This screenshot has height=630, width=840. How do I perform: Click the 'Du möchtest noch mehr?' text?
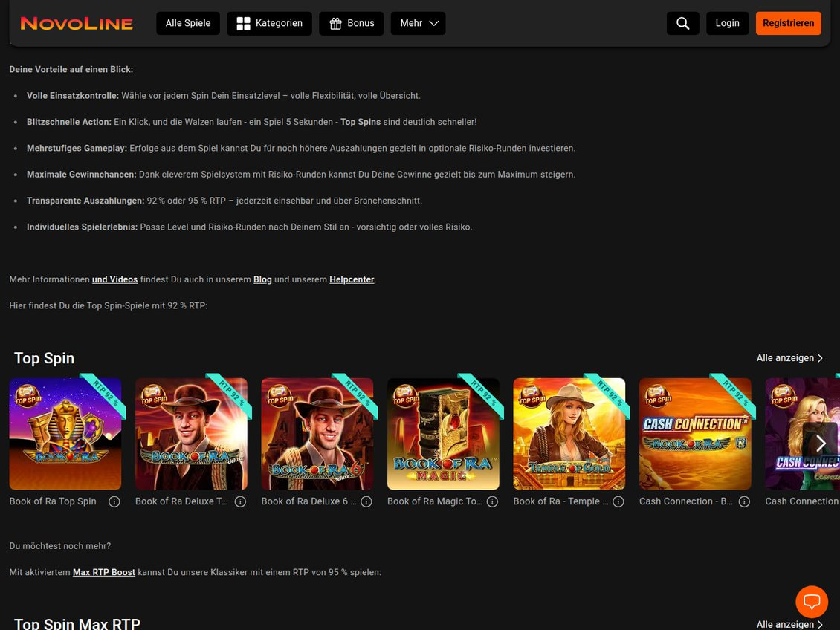60,546
